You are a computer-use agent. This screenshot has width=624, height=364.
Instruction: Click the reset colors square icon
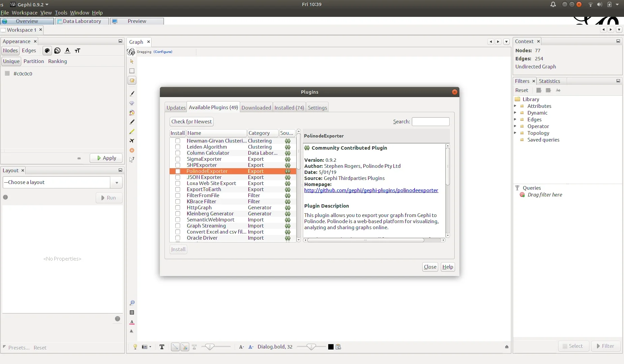pos(132,312)
